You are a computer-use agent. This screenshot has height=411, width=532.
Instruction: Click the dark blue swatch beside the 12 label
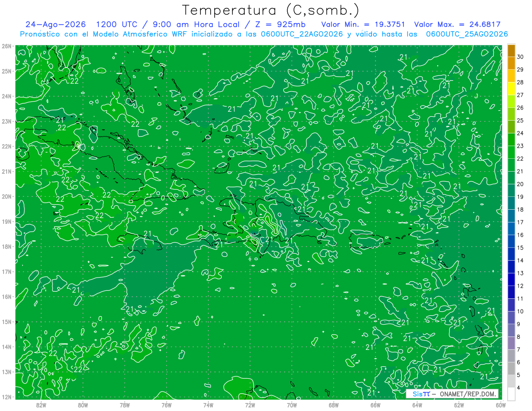511,279
